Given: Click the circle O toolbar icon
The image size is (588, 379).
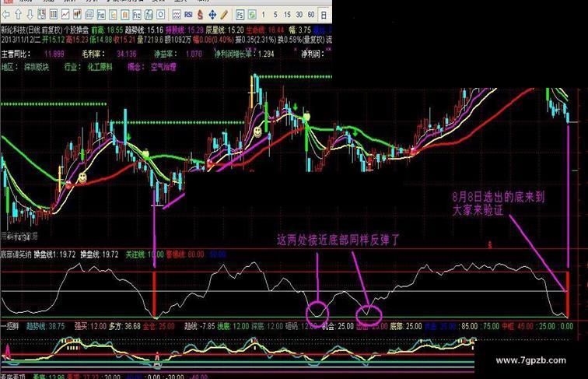Looking at the screenshot, I should tap(161, 15).
